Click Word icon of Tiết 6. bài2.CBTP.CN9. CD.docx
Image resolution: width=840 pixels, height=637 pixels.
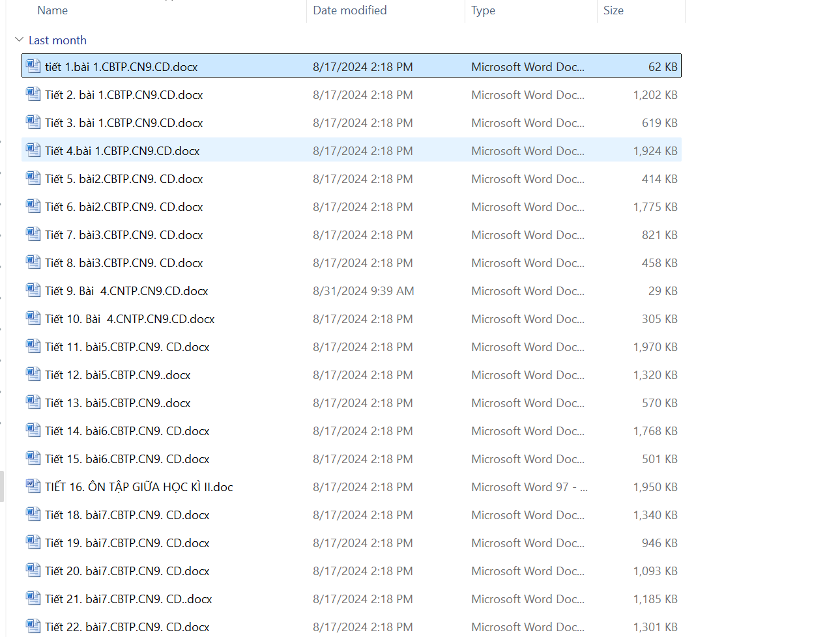point(33,206)
